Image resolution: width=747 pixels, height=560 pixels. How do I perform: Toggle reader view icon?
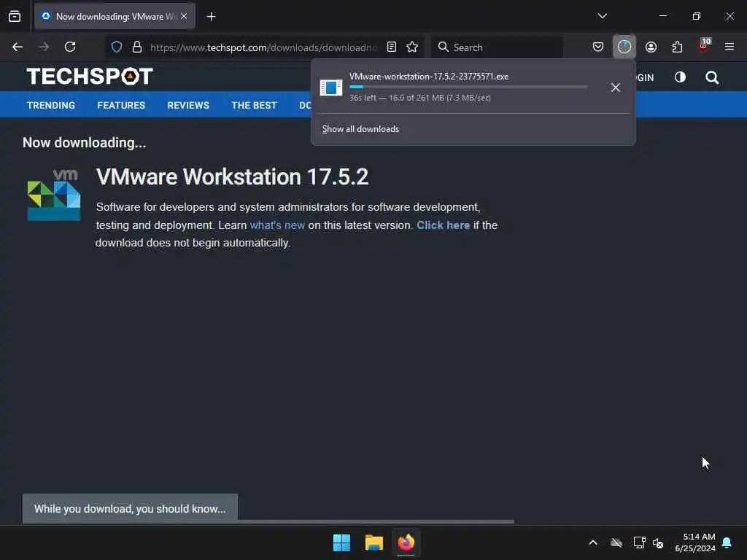pyautogui.click(x=392, y=47)
